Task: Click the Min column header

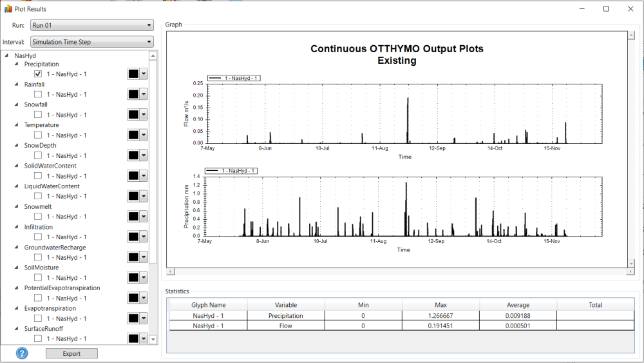Action: [363, 304]
